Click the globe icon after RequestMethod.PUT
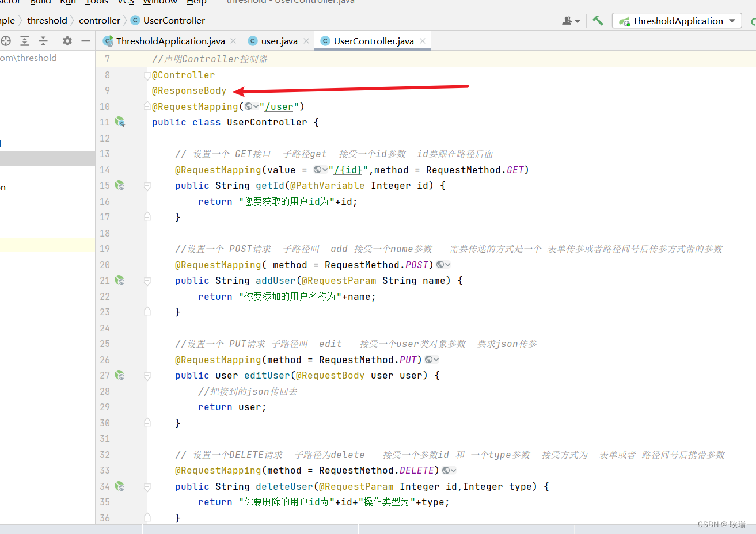Viewport: 756px width, 534px height. point(432,360)
